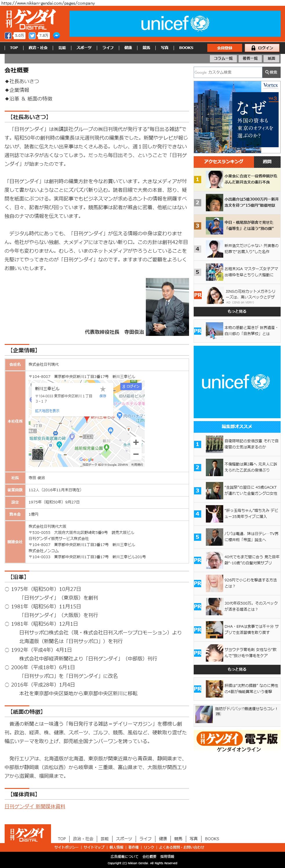Screen dimensions: 285x868
Task: Open 広告掲載について footer link
Action: click(124, 856)
